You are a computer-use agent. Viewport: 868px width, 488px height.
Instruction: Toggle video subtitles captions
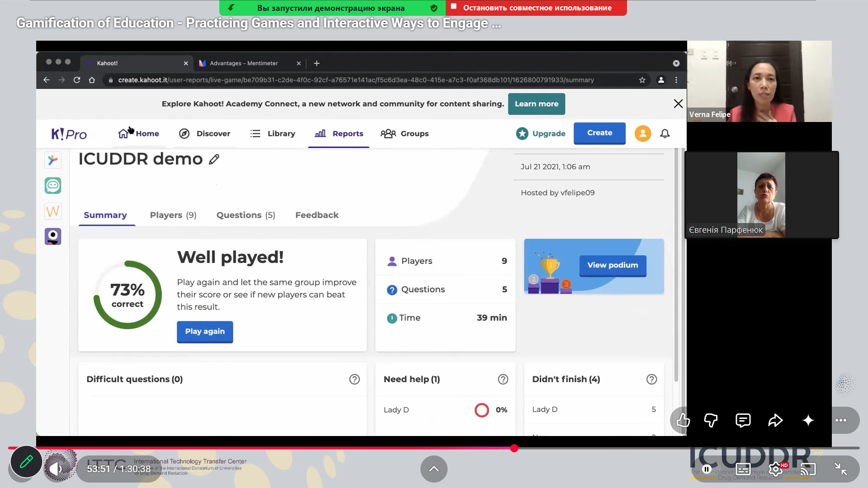[x=743, y=469]
